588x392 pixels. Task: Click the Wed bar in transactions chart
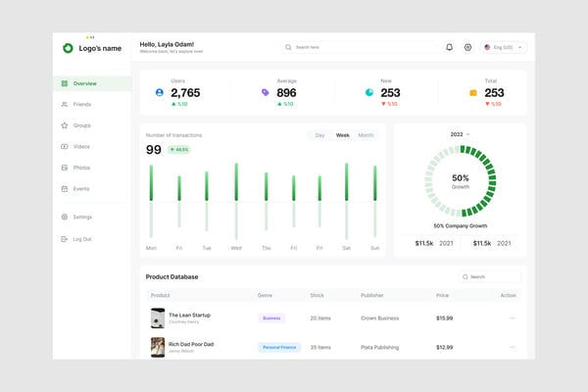point(236,201)
